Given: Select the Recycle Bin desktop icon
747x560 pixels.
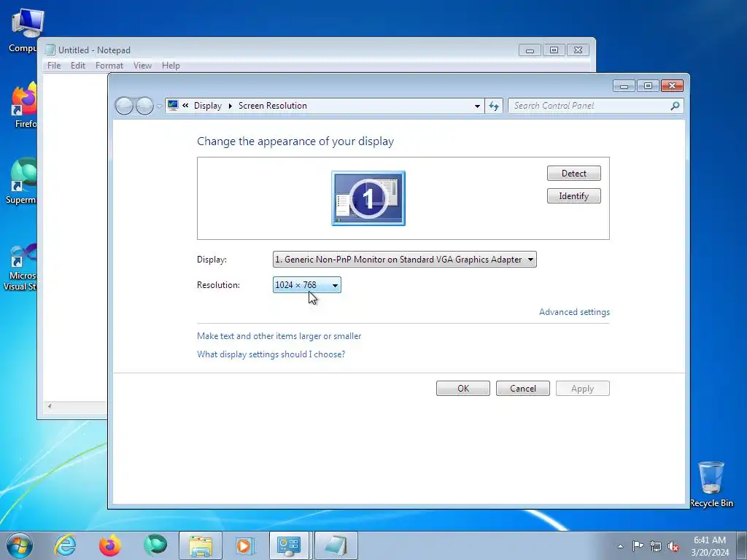Looking at the screenshot, I should 711,484.
